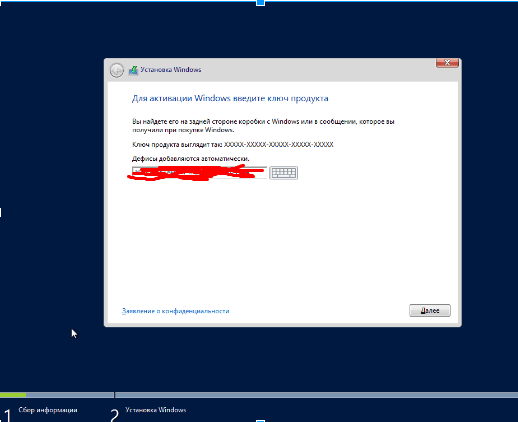This screenshot has height=422, width=518.
Task: Click the back arrow in setup window
Action: (117, 70)
